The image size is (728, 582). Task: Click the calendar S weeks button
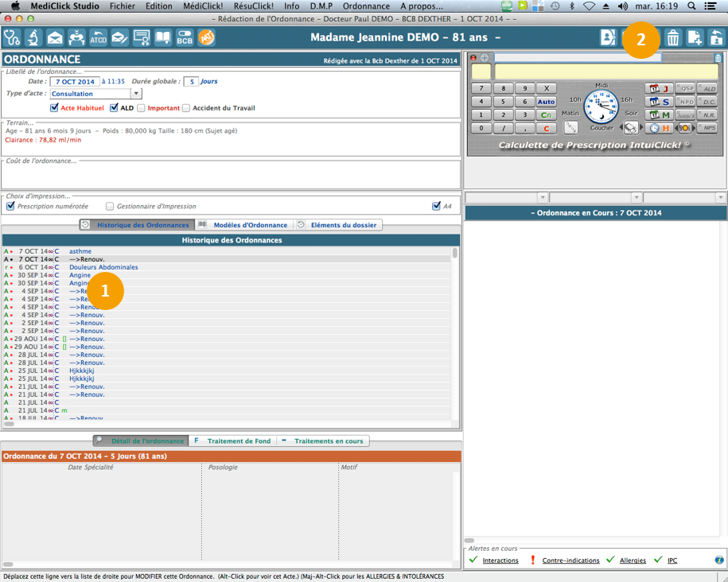click(659, 102)
